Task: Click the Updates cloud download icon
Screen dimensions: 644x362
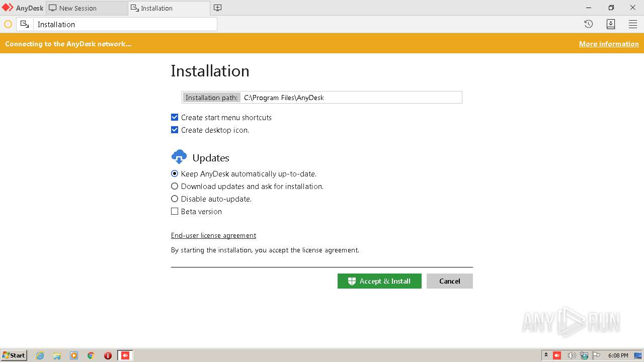Action: coord(179,157)
